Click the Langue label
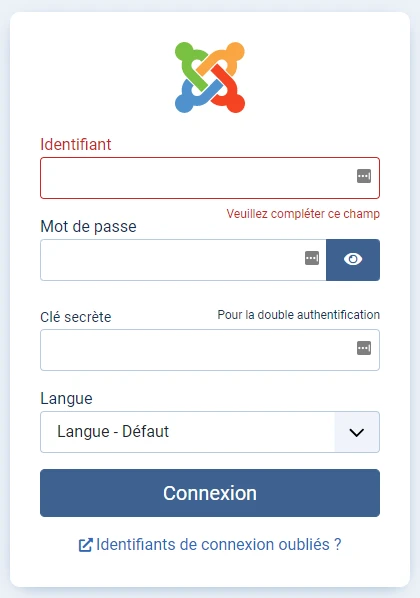Viewport: 420px width, 598px height. [x=66, y=399]
